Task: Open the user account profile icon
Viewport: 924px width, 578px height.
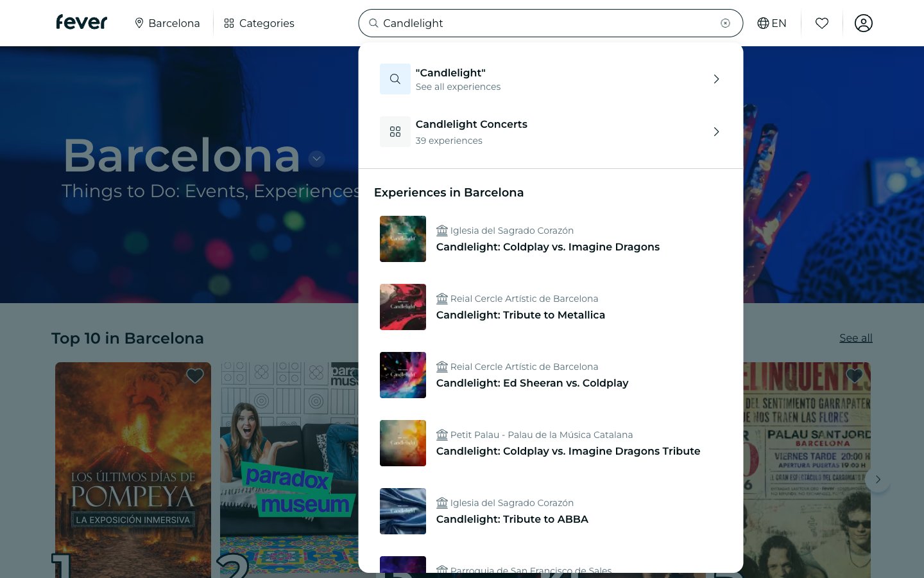Action: point(863,23)
